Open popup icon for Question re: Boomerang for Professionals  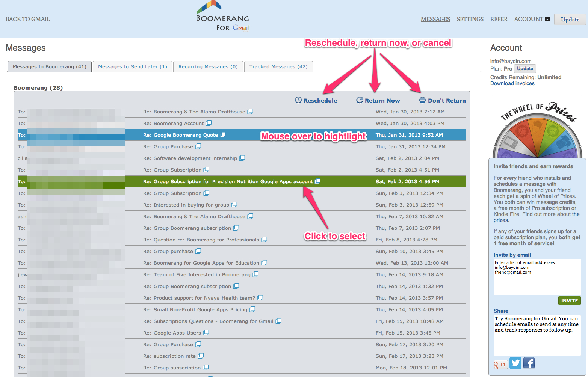coord(265,240)
